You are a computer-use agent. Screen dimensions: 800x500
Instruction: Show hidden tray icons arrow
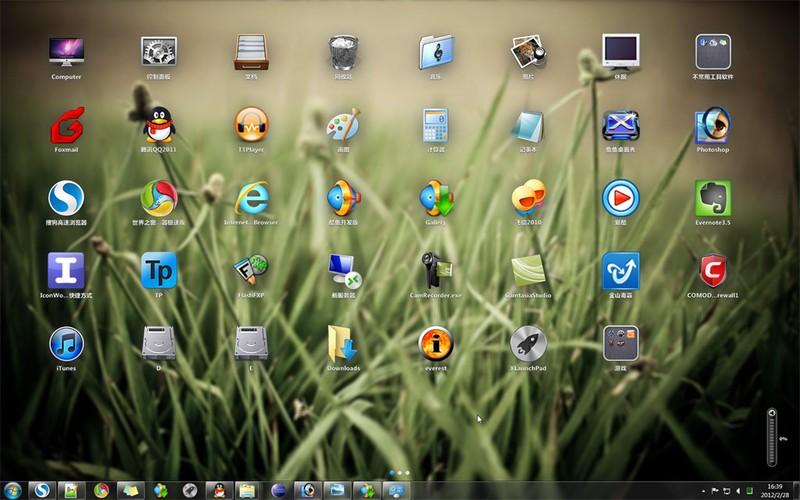[704, 491]
